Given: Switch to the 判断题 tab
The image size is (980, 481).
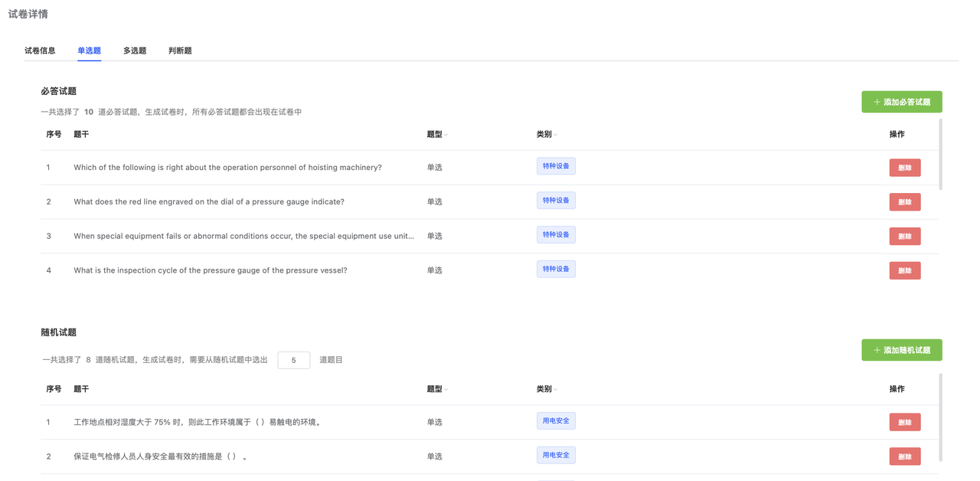Looking at the screenshot, I should click(x=180, y=51).
